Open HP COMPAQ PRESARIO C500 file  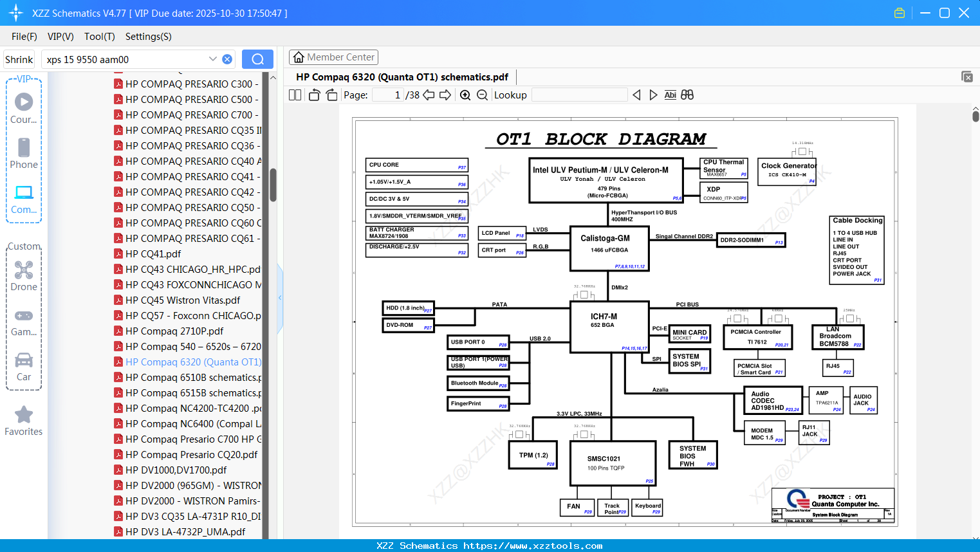[x=187, y=99]
